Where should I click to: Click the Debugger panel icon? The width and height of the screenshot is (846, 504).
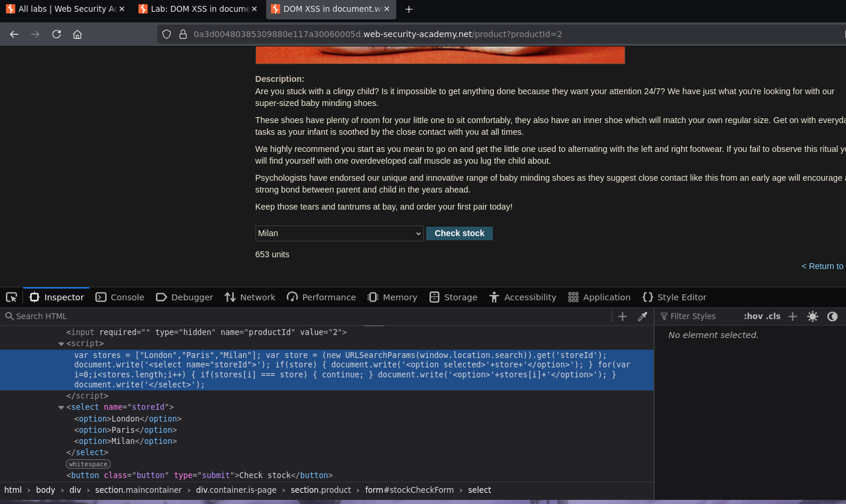coord(161,297)
